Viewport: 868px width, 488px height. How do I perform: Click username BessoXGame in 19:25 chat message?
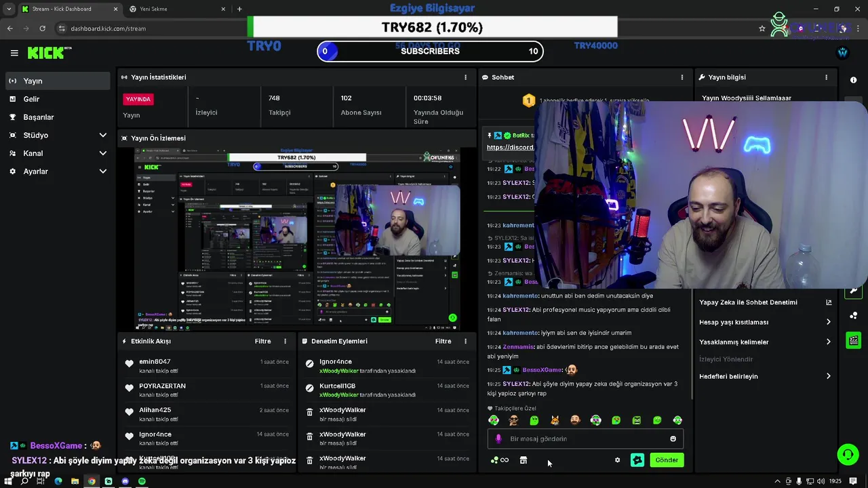pyautogui.click(x=542, y=370)
